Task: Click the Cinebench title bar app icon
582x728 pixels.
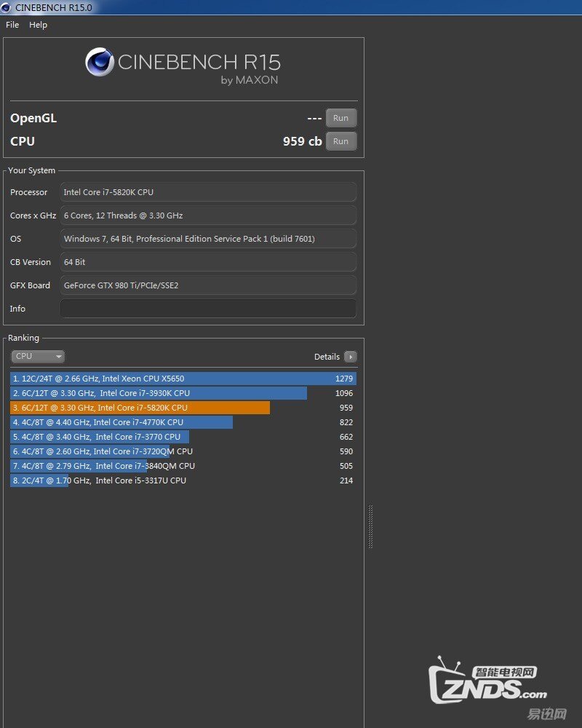Action: (x=7, y=7)
